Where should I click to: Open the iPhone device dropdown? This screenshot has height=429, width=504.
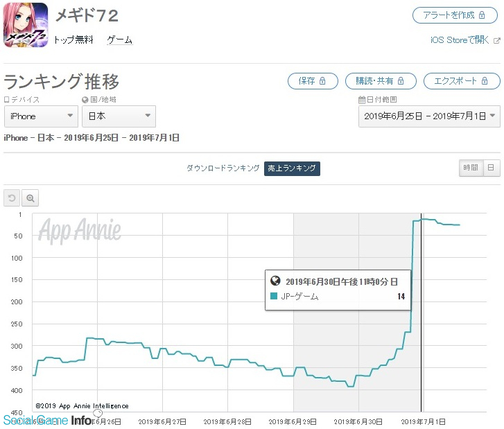(41, 116)
